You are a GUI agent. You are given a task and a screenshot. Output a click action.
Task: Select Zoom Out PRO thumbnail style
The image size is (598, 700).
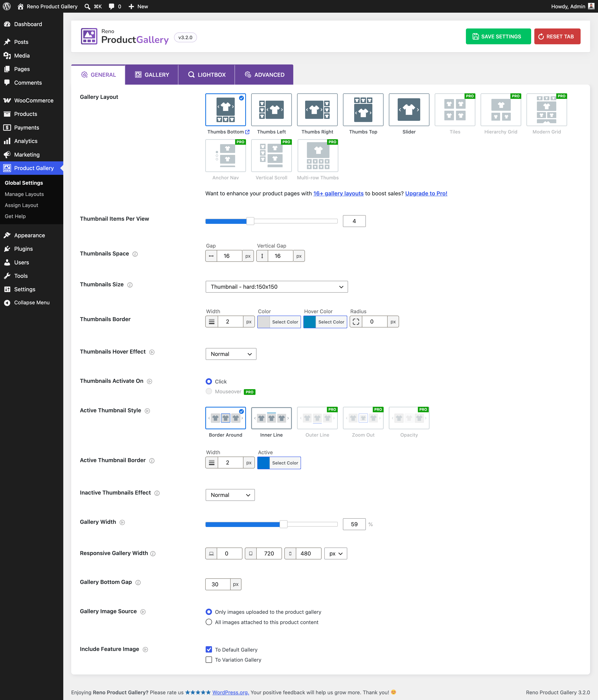(363, 418)
